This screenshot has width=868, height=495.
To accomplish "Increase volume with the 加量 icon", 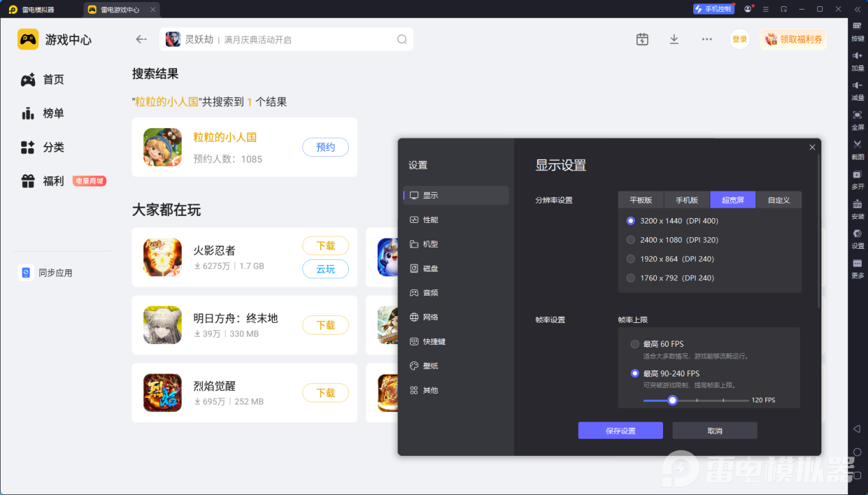I will click(x=858, y=60).
